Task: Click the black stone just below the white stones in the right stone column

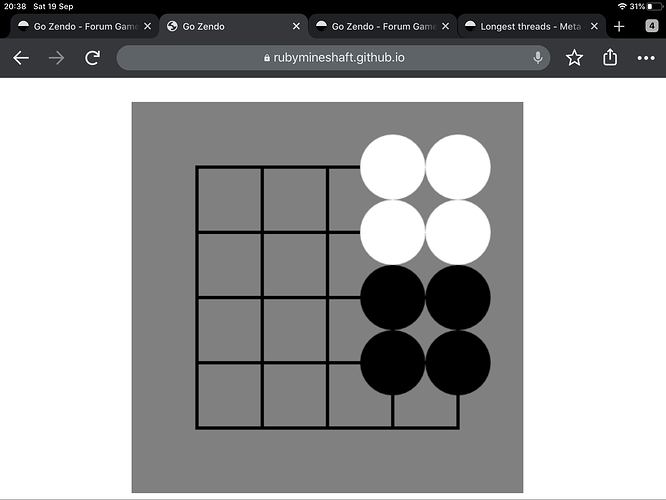Action: tap(458, 297)
